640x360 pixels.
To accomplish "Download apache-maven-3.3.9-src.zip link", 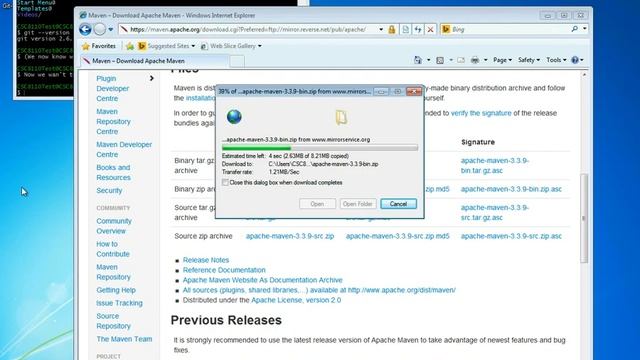I will point(290,236).
